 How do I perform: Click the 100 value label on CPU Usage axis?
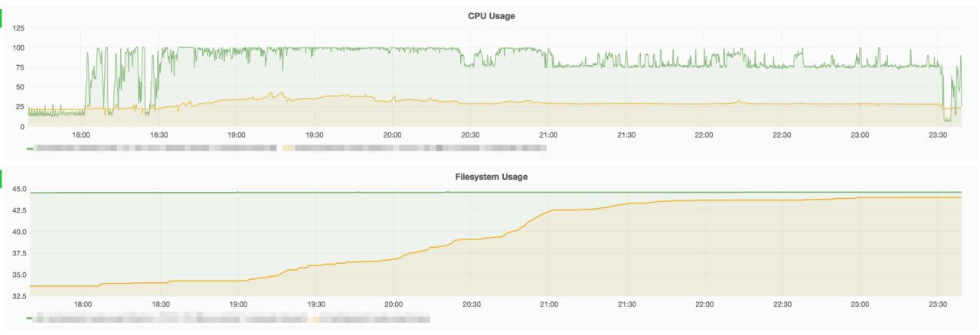18,48
